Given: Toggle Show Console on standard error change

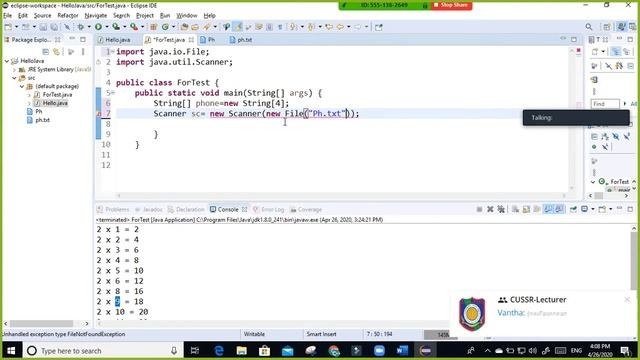Looking at the screenshot, I should 559,209.
